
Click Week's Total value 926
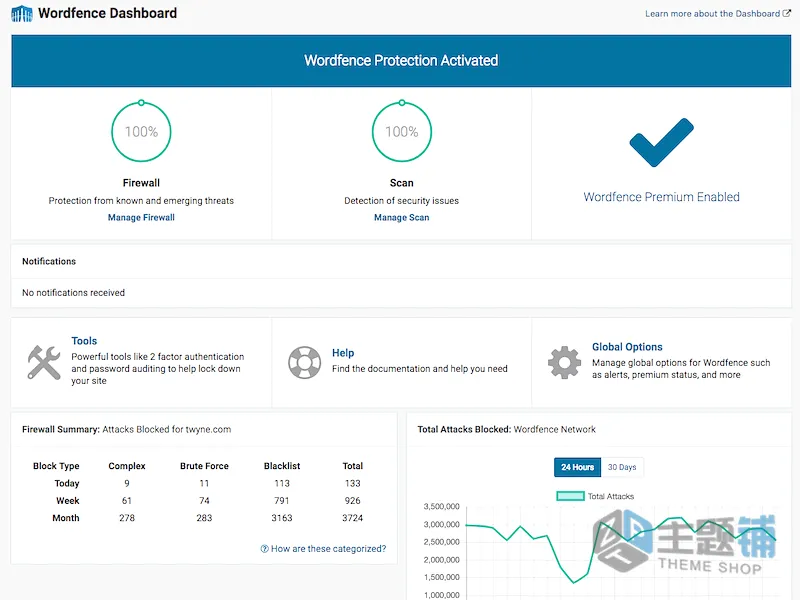point(353,501)
